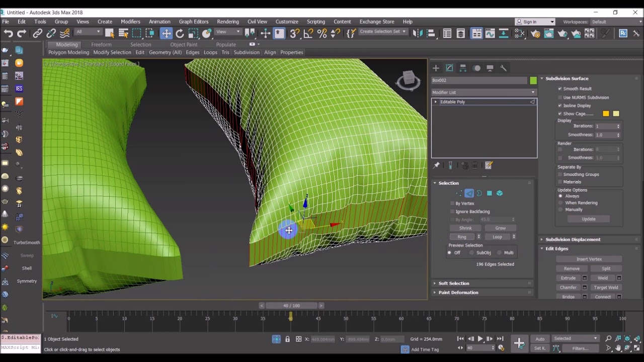644x362 pixels.
Task: Open Loops ribbon panel
Action: click(x=210, y=52)
